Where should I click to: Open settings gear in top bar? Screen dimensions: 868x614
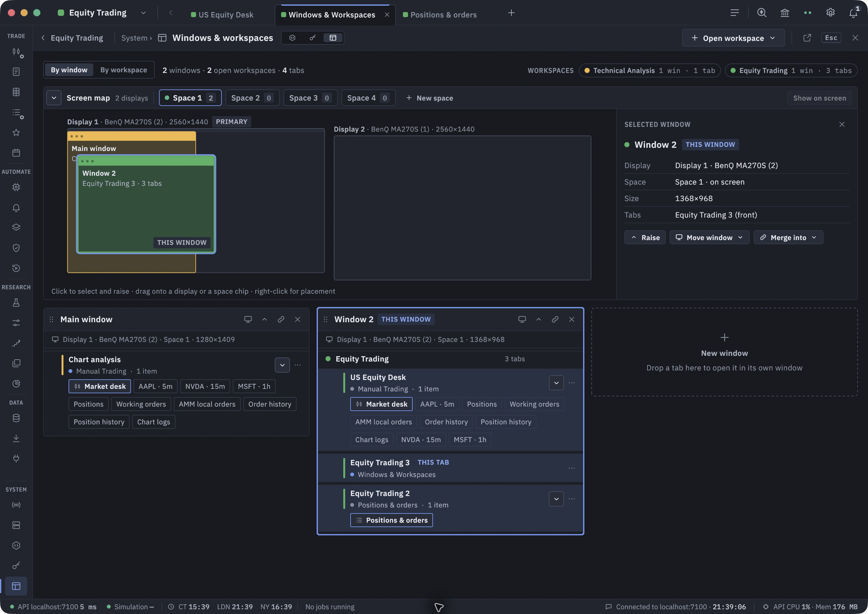[x=831, y=13]
